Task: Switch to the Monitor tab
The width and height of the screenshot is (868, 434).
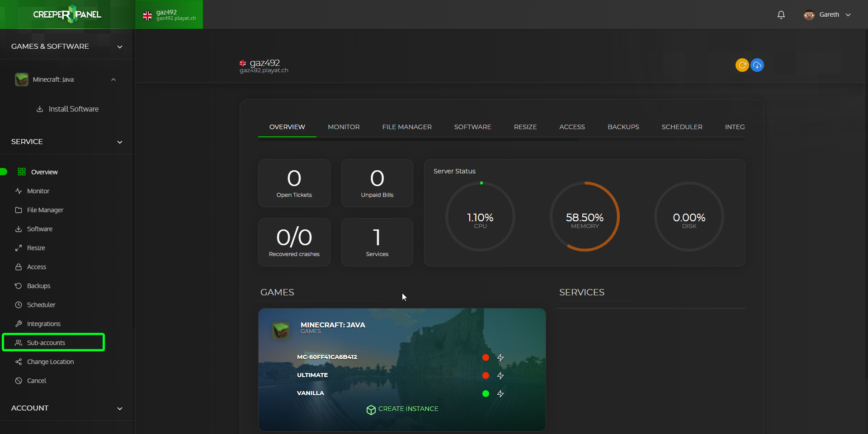Action: coord(344,127)
